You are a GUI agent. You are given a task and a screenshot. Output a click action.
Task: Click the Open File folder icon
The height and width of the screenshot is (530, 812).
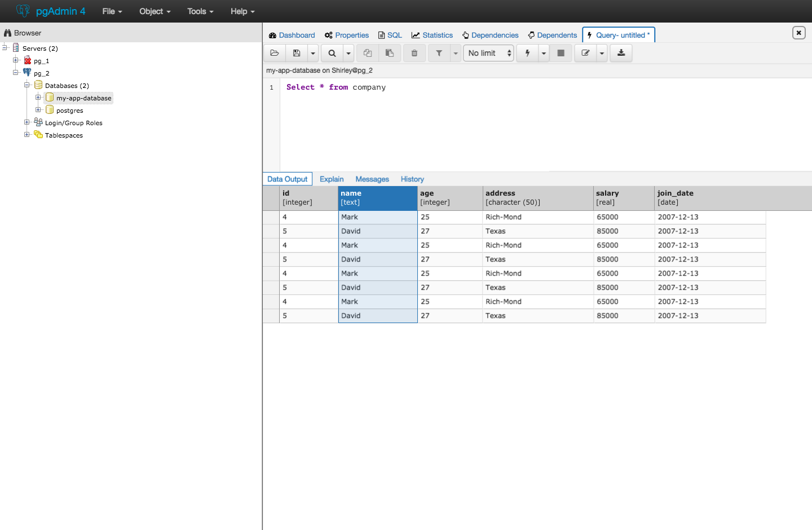click(275, 53)
